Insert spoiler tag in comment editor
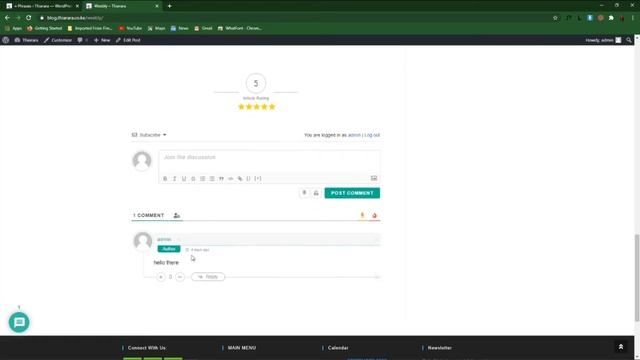The height and width of the screenshot is (360, 640). point(258,179)
